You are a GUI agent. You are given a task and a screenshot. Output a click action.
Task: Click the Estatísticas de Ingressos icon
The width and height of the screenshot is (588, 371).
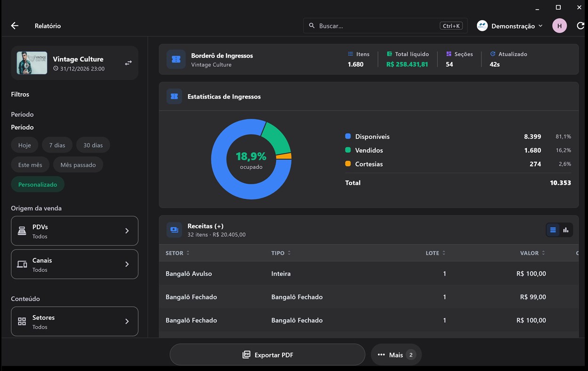(174, 96)
